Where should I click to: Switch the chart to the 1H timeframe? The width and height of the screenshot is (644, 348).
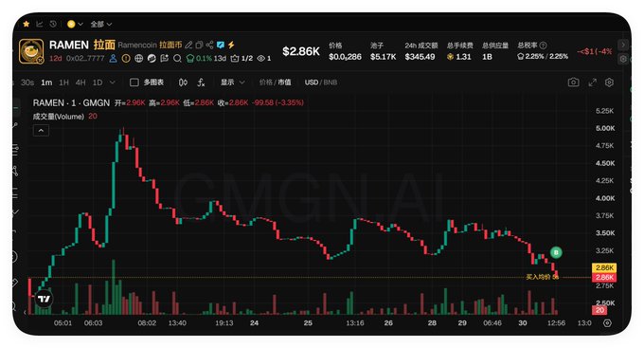(x=63, y=82)
